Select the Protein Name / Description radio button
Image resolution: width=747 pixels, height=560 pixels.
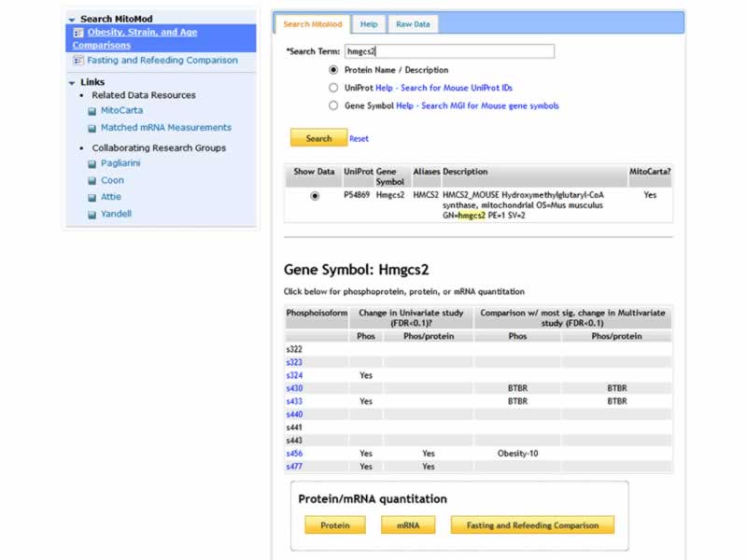pos(333,70)
